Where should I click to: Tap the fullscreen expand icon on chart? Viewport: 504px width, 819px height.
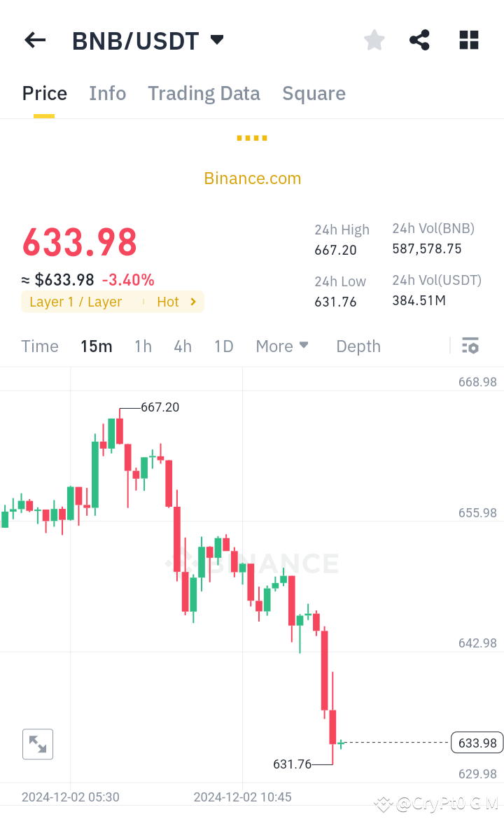[37, 743]
